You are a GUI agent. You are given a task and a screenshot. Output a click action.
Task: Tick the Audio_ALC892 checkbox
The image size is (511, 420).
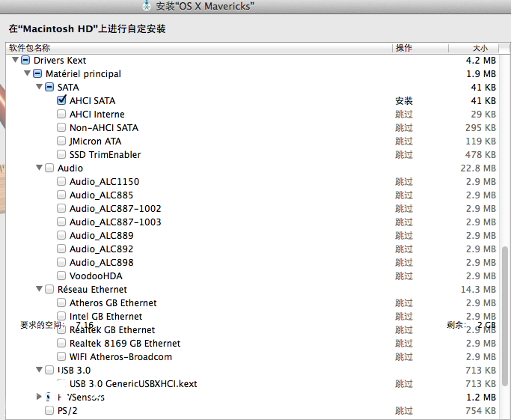(61, 249)
